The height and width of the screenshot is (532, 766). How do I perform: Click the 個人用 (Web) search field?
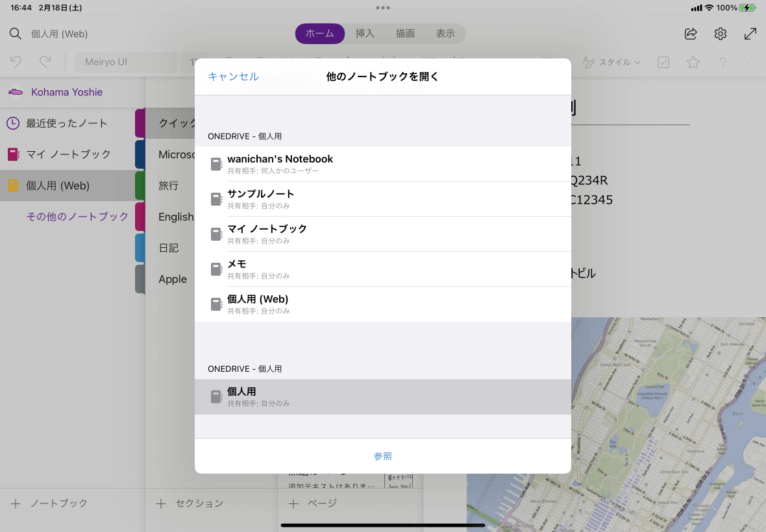(59, 34)
